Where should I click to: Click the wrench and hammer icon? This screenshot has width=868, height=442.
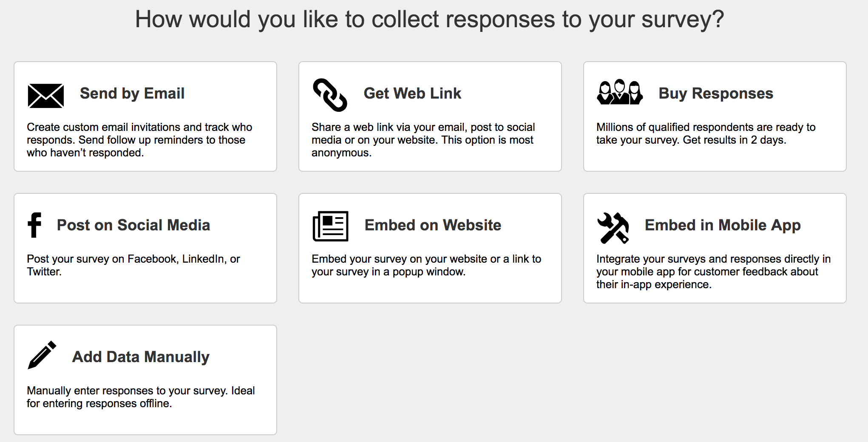[613, 228]
